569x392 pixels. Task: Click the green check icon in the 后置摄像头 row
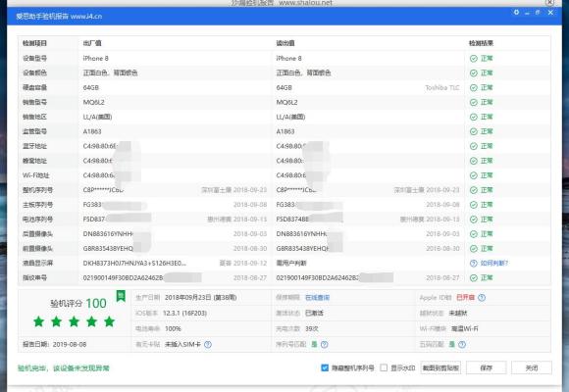[474, 234]
